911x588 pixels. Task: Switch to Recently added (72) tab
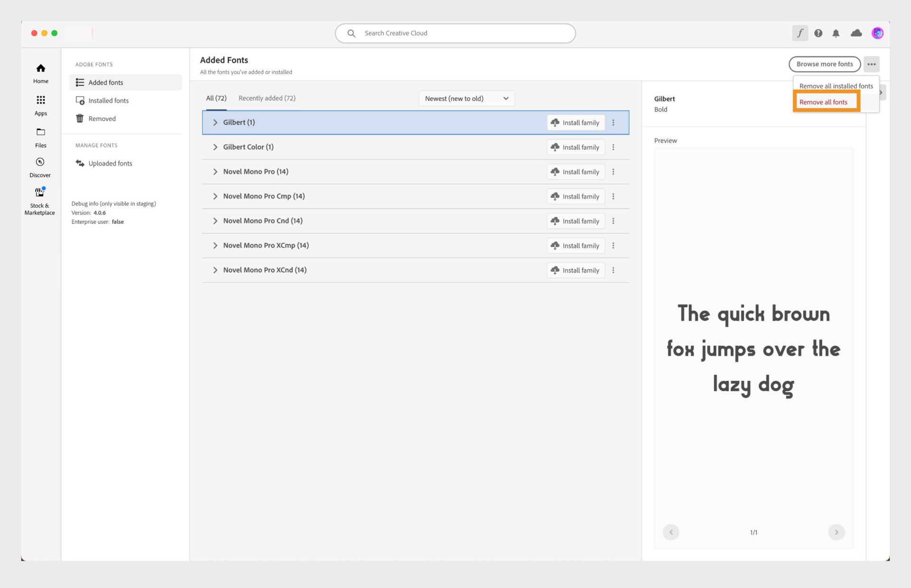tap(267, 98)
